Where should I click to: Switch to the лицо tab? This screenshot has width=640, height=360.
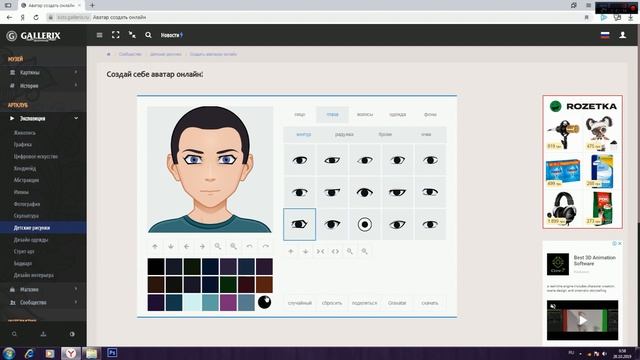(300, 115)
